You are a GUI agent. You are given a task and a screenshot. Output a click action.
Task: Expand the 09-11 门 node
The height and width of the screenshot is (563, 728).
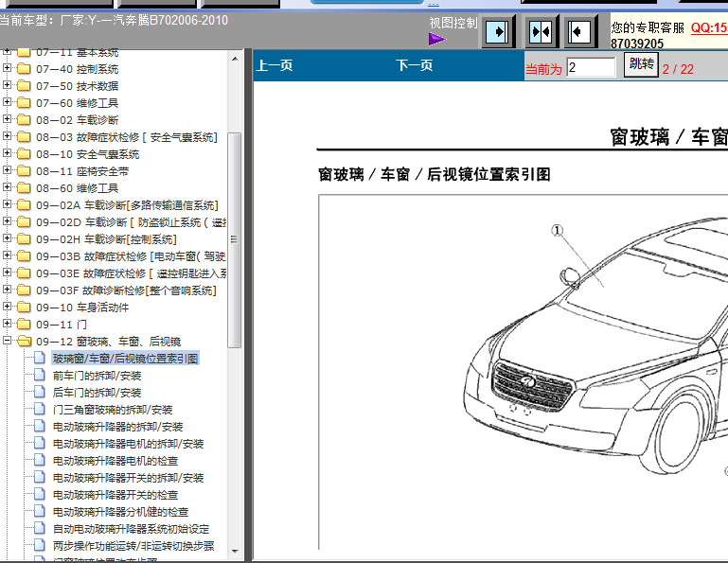tap(7, 323)
